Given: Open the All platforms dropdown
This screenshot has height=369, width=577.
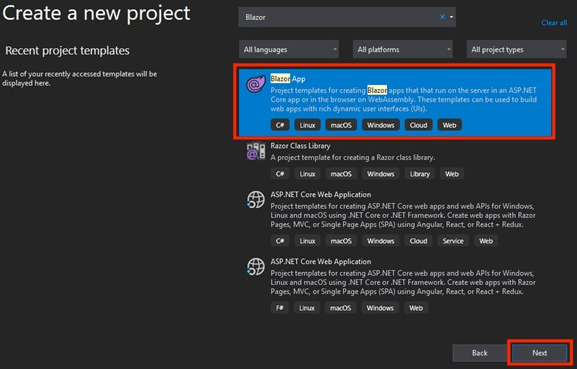Looking at the screenshot, I should click(x=403, y=49).
